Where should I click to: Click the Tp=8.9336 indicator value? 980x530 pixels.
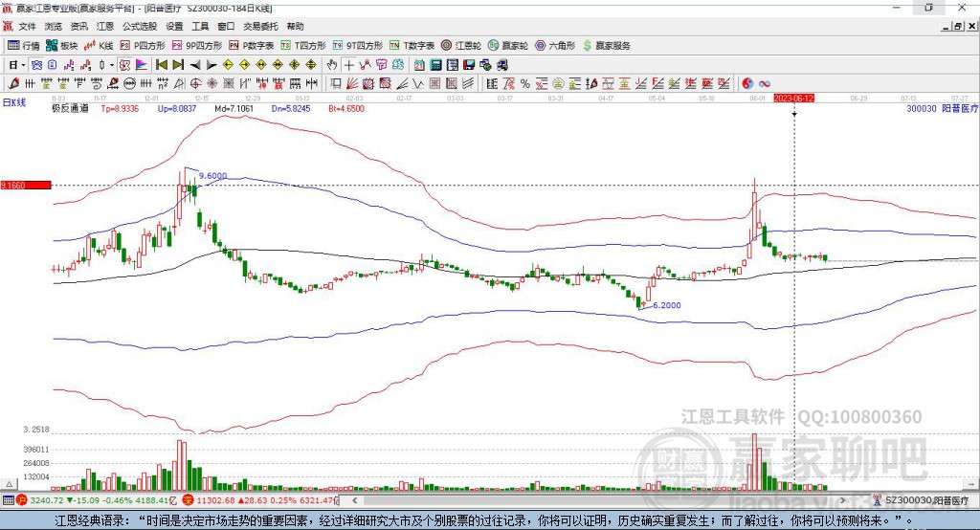click(x=120, y=108)
